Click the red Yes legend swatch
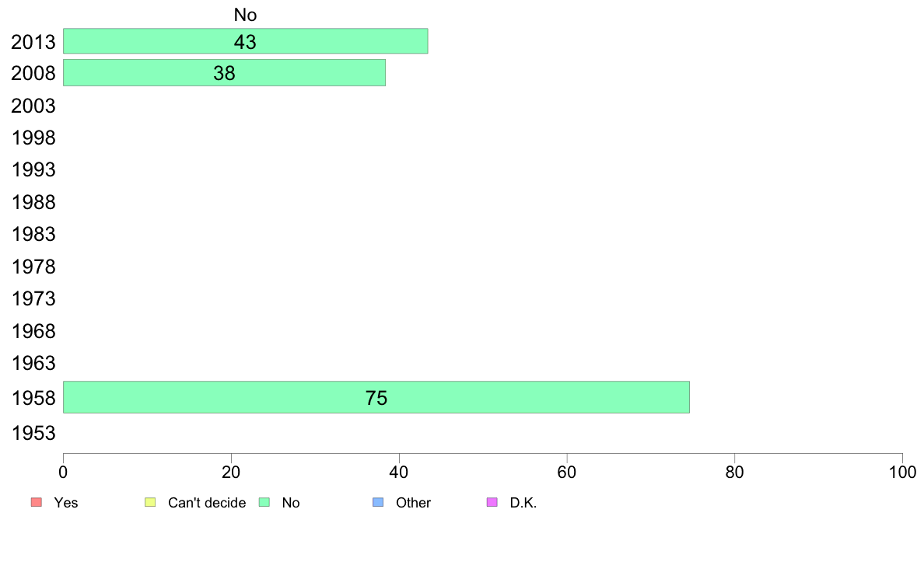This screenshot has width=924, height=572. coord(36,502)
